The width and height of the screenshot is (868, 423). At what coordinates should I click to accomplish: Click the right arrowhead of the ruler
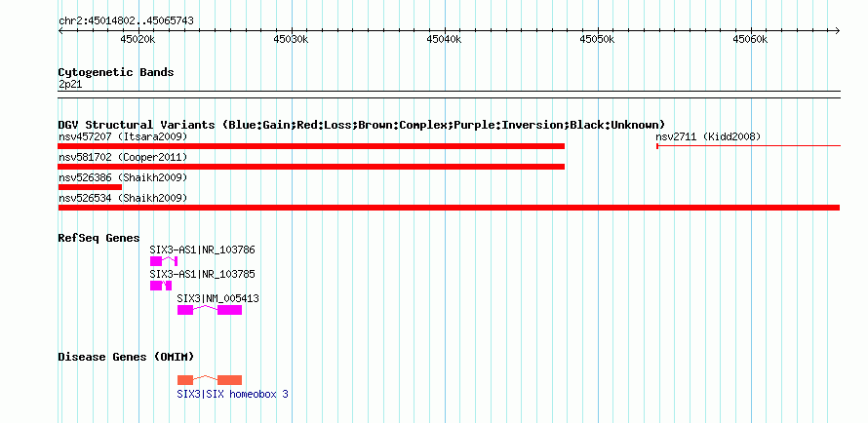[x=838, y=30]
